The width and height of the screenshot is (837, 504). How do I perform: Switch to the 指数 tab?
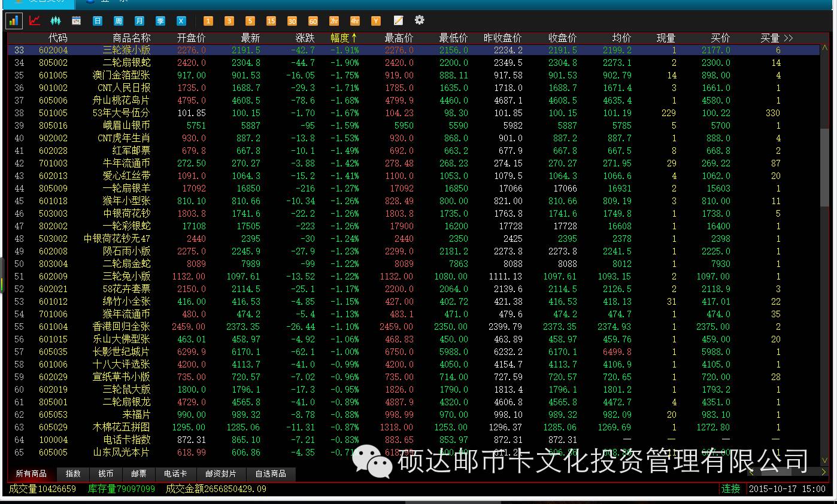click(x=73, y=473)
